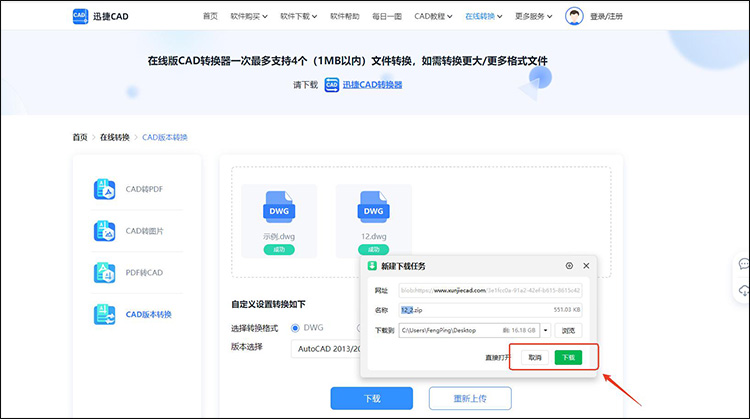This screenshot has height=419, width=750.
Task: Expand the 更多服务 menu
Action: pyautogui.click(x=534, y=16)
